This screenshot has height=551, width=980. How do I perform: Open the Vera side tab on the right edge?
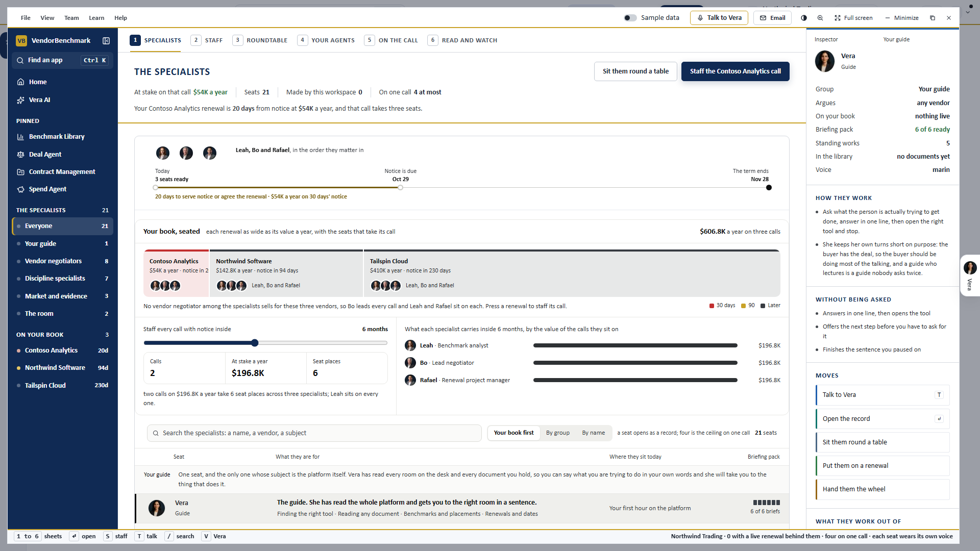(x=970, y=275)
